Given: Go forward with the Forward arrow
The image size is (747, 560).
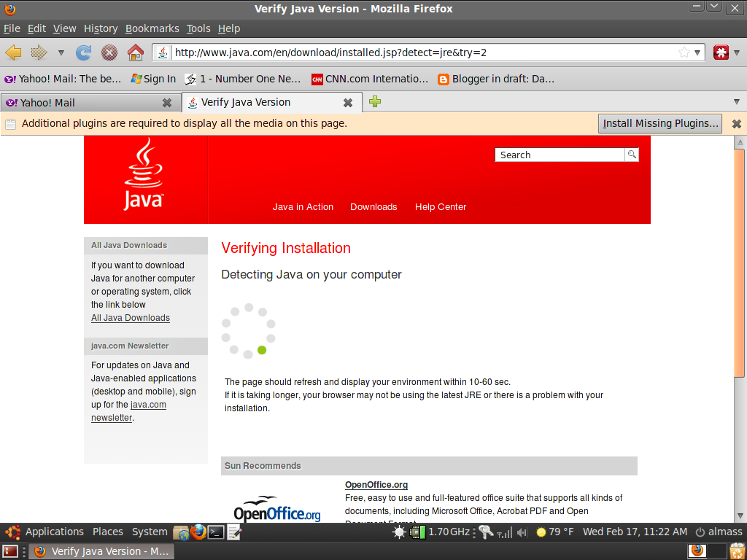Looking at the screenshot, I should [x=39, y=52].
